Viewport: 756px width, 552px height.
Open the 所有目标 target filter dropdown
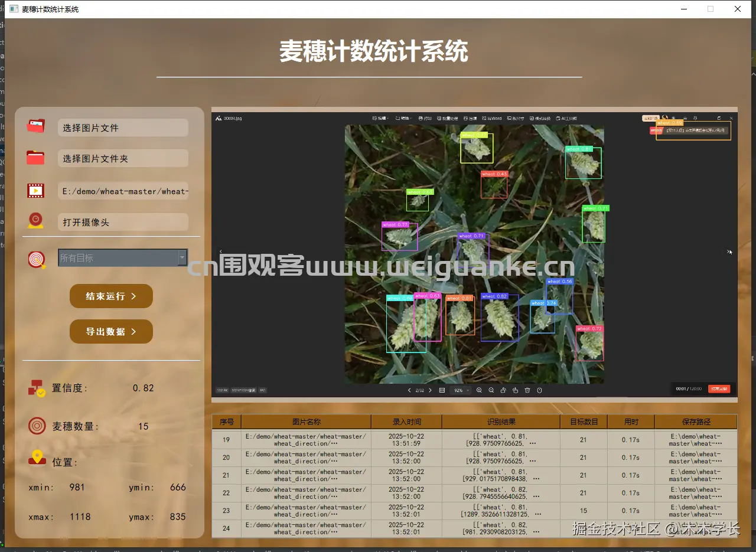pyautogui.click(x=122, y=257)
